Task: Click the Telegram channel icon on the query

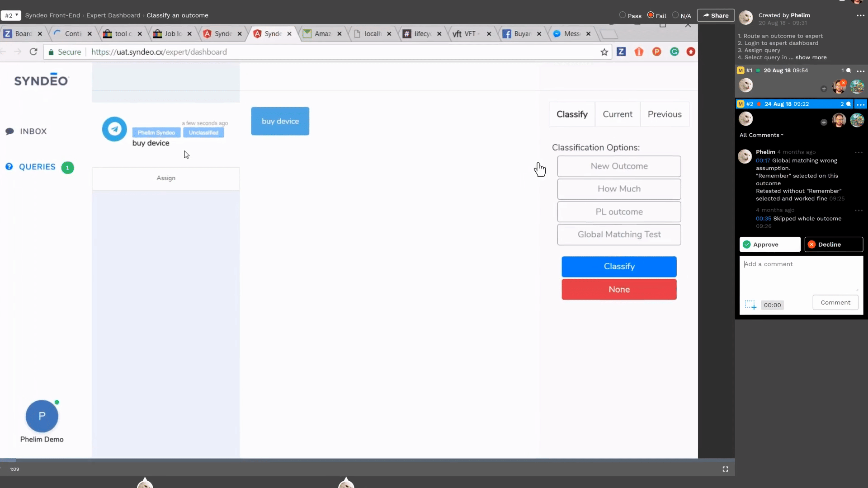Action: tap(114, 129)
